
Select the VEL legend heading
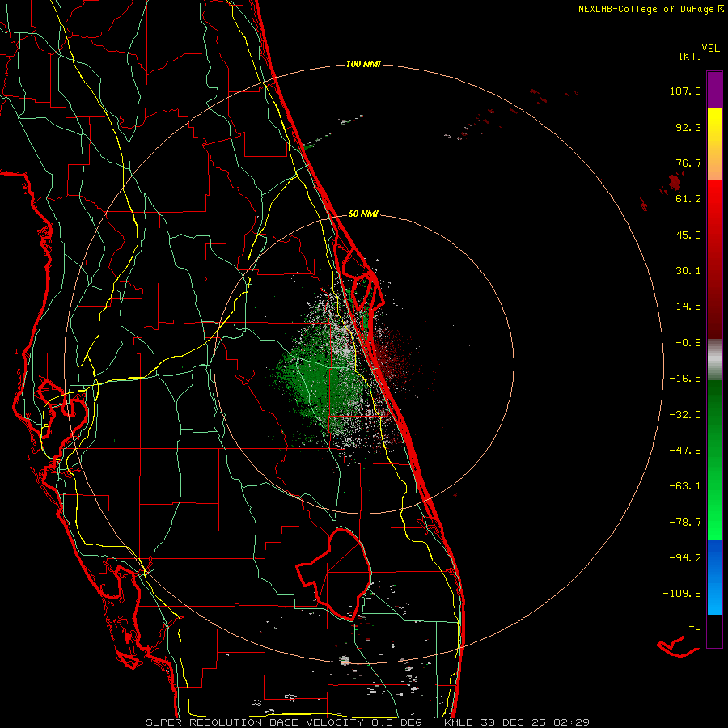pyautogui.click(x=710, y=49)
